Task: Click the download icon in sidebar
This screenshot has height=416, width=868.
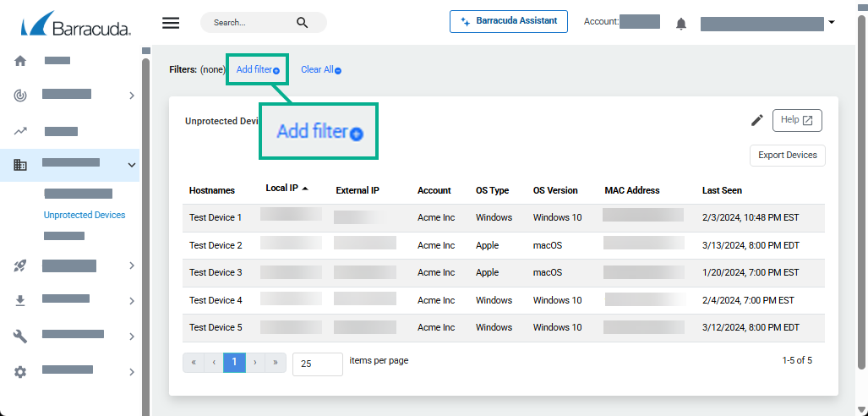Action: click(20, 300)
